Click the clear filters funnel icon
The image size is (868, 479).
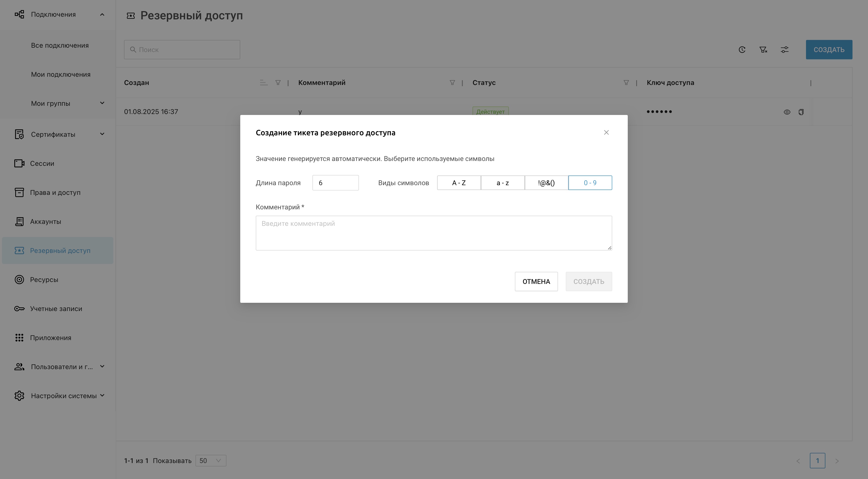point(763,50)
